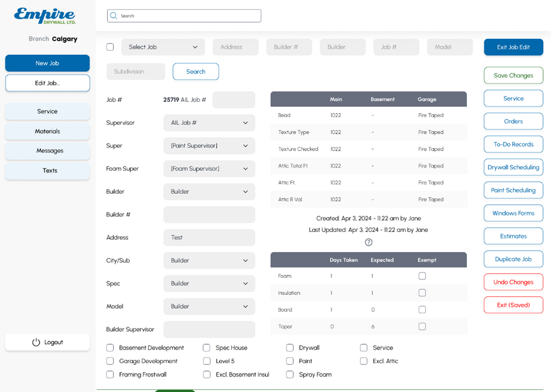
Task: Open the Select Job dropdown
Action: click(x=163, y=47)
